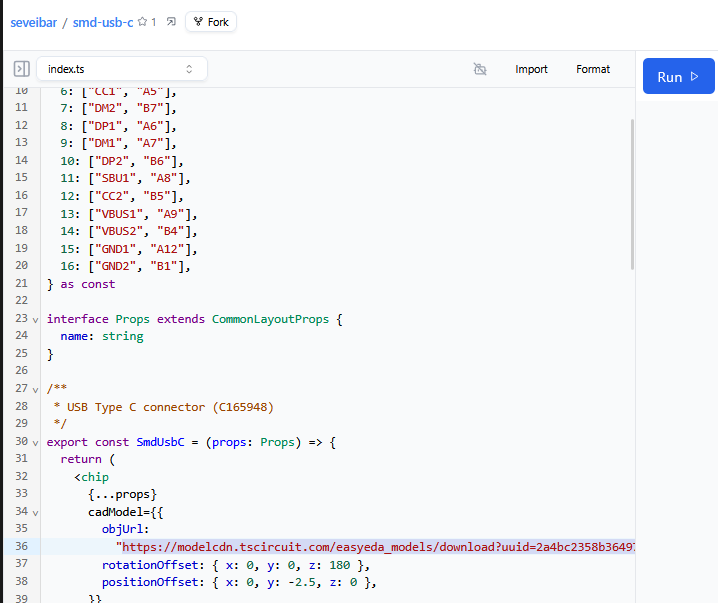The image size is (718, 603).
Task: Collapse the Props interface fold arrow
Action: pyautogui.click(x=36, y=319)
